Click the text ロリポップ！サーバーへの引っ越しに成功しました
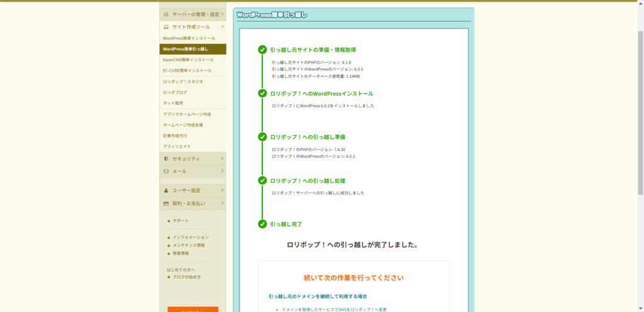The width and height of the screenshot is (644, 312). 318,193
